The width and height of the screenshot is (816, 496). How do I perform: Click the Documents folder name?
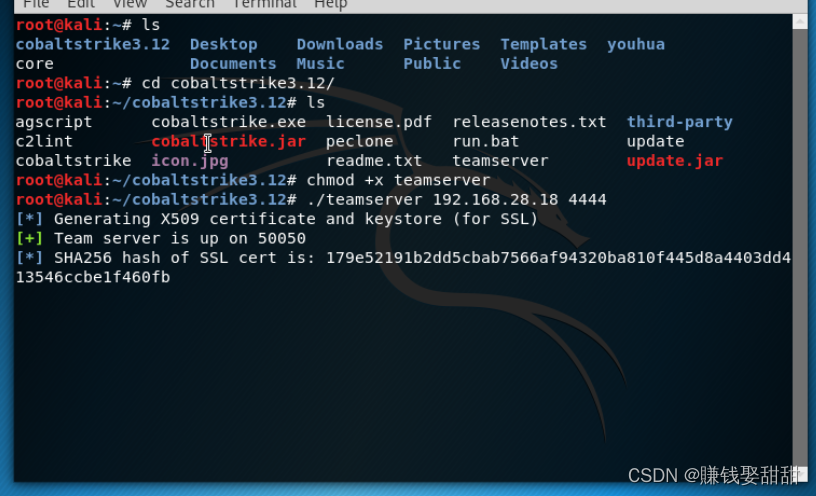coord(233,63)
